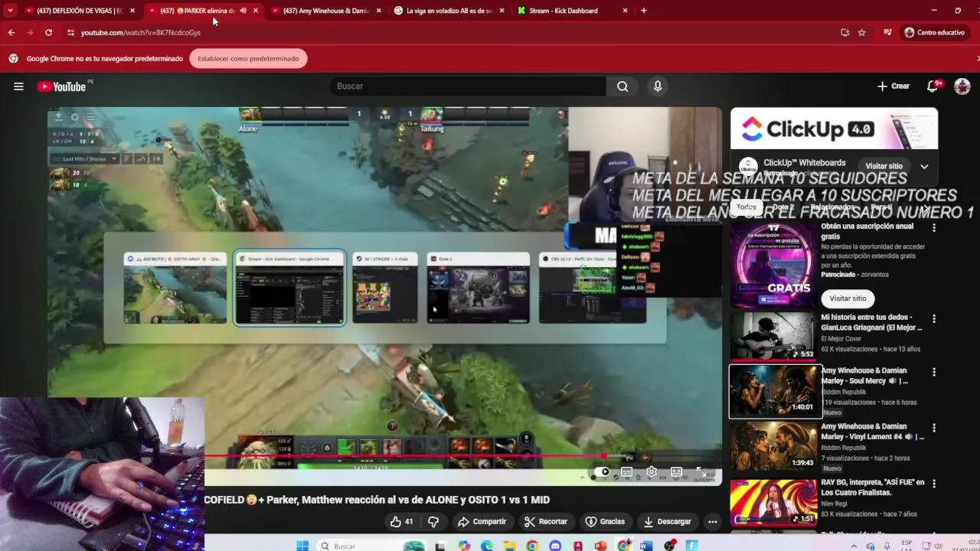Toggle autoplay switch in the player
Screen dimensions: 980x551
tap(602, 472)
